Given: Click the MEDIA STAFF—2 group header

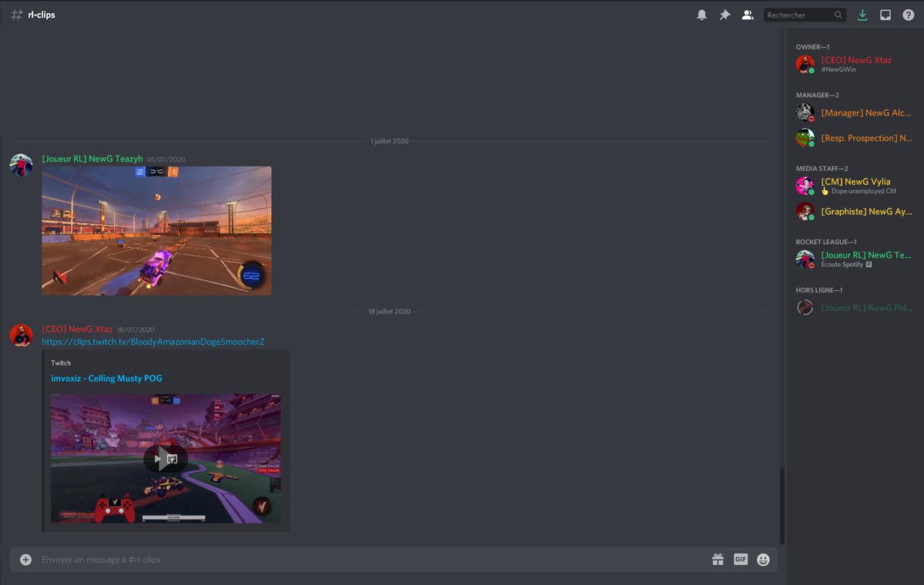Looking at the screenshot, I should click(x=822, y=169).
